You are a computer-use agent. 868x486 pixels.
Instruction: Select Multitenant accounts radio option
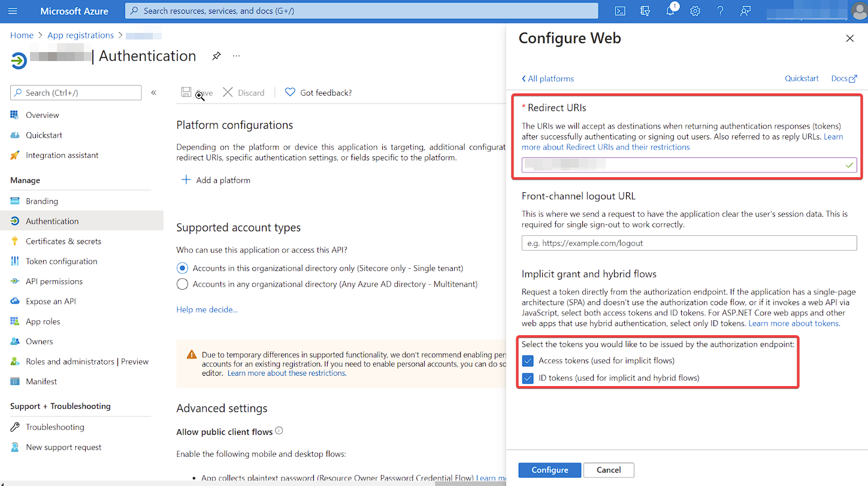[182, 284]
